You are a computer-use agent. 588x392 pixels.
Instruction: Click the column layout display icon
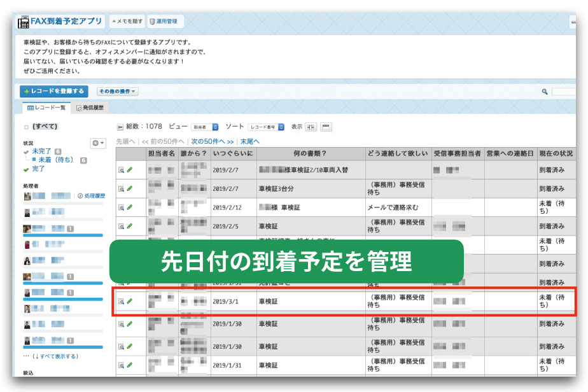(311, 127)
